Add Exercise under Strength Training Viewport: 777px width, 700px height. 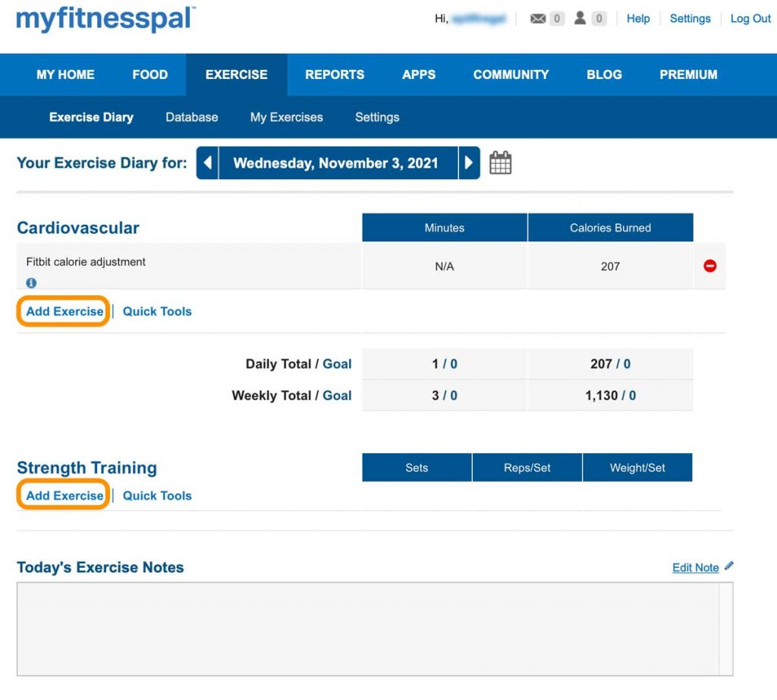point(64,496)
